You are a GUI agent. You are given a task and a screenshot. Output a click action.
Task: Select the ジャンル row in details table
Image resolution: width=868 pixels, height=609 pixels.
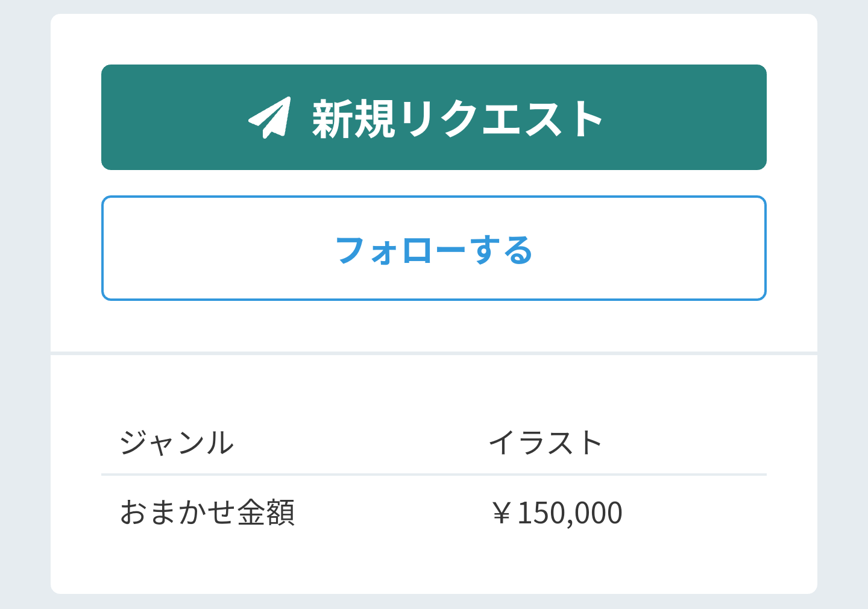(x=434, y=443)
